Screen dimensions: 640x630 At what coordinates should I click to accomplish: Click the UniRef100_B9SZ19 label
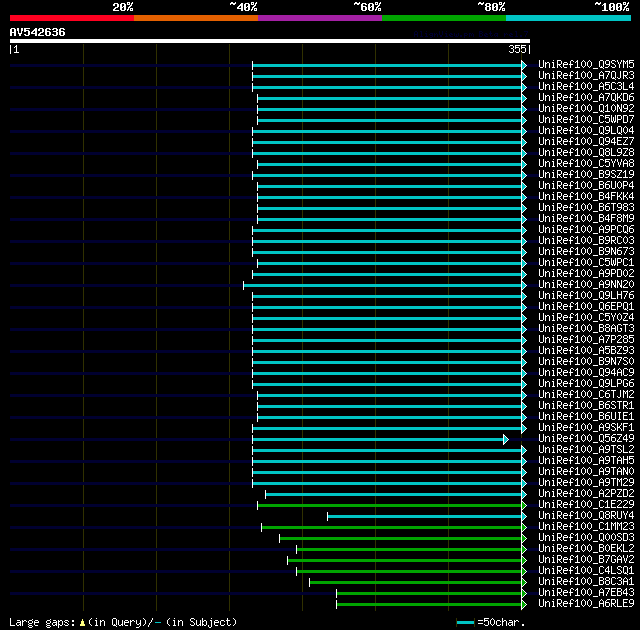[x=586, y=175]
